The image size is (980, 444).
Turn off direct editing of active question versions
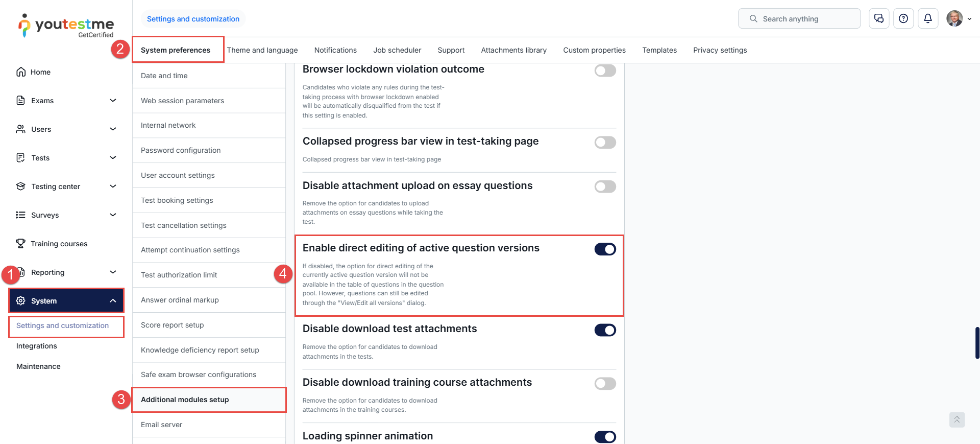click(605, 249)
